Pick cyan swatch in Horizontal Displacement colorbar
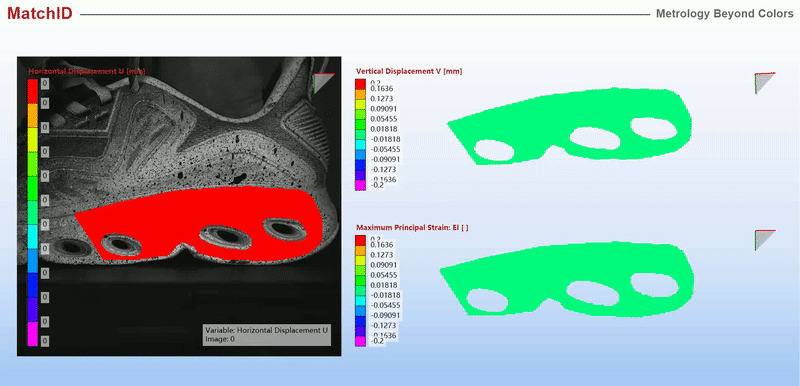 tap(33, 237)
